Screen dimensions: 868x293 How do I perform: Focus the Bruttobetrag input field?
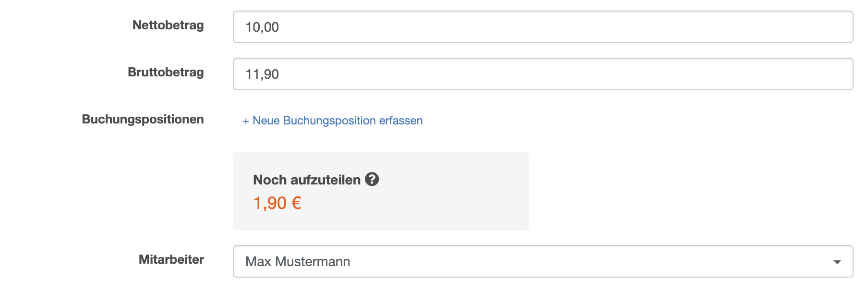[542, 74]
